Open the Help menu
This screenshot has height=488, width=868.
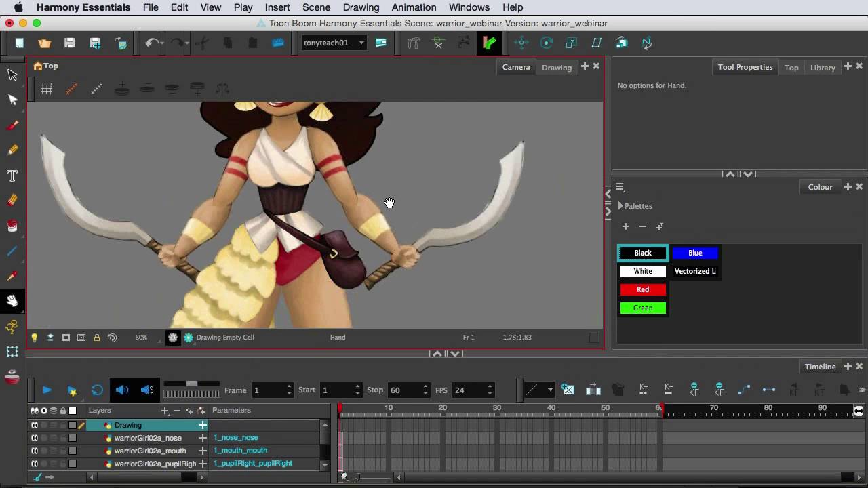(x=513, y=7)
